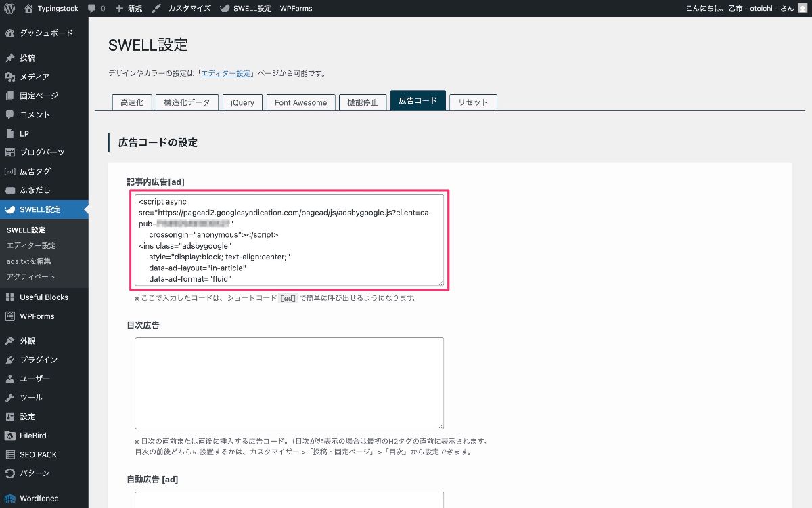The height and width of the screenshot is (508, 812).
Task: Click the Wordfence shield icon
Action: [9, 499]
